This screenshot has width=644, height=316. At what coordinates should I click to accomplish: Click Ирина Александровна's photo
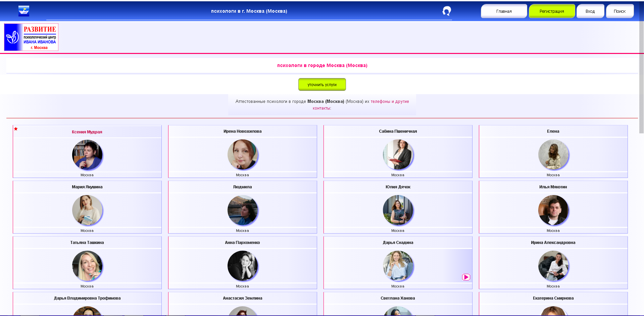point(553,266)
